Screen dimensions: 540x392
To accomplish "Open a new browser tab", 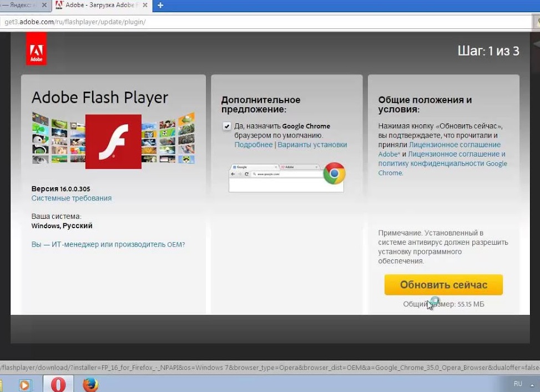I will [160, 5].
